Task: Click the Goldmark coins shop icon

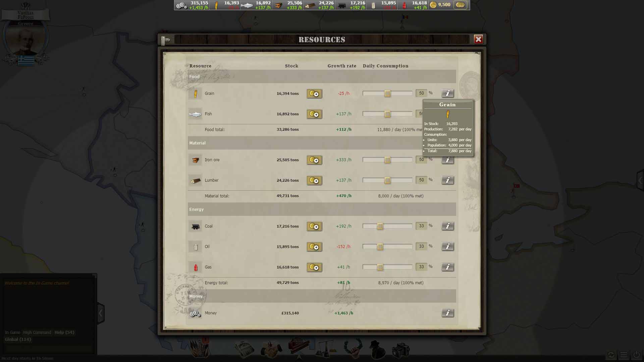Action: [461, 5]
